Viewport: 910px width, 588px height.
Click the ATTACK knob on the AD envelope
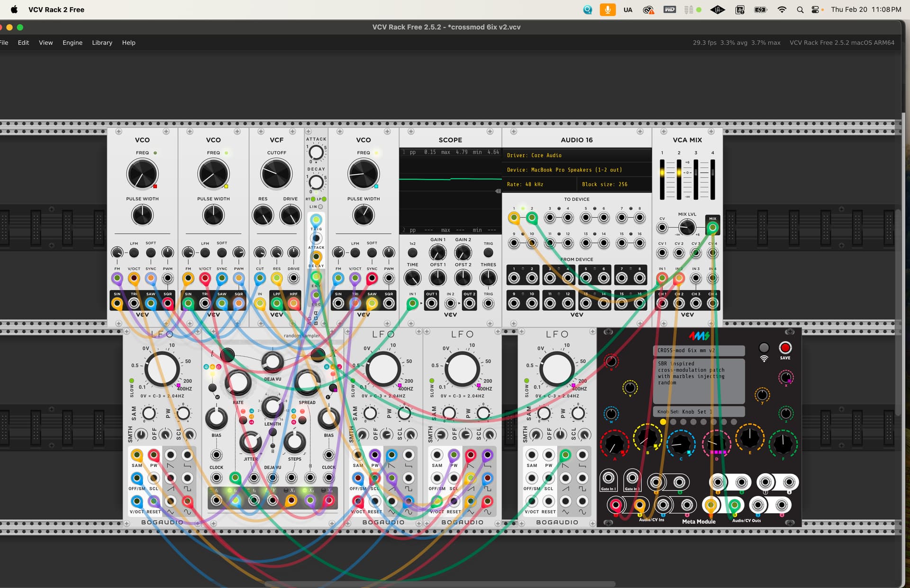316,153
